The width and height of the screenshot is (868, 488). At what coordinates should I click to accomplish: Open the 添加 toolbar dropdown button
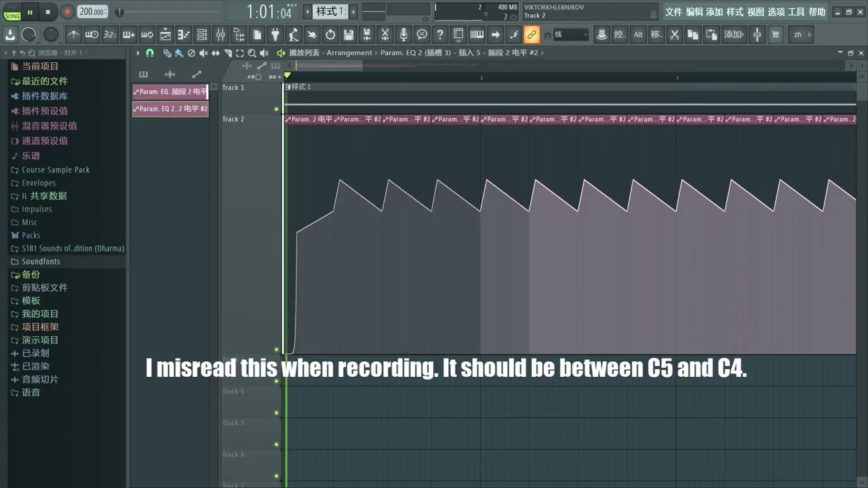click(x=734, y=35)
